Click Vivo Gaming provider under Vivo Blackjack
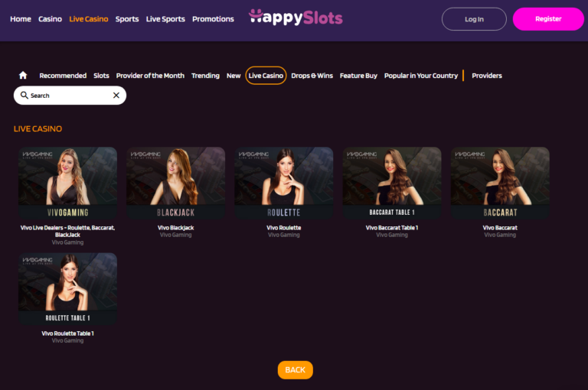The image size is (588, 390). [x=175, y=235]
